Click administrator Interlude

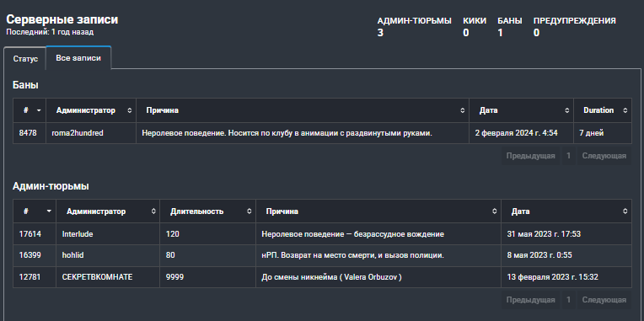[x=78, y=234]
